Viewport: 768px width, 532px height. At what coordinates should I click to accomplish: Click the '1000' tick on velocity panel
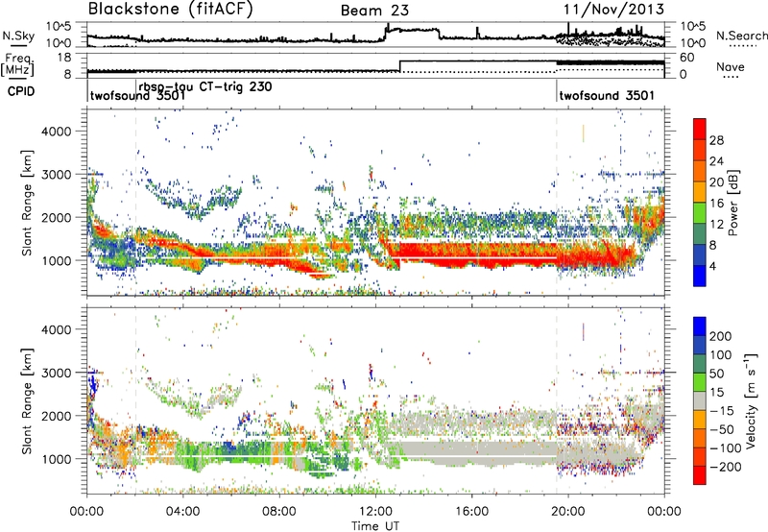(56, 459)
